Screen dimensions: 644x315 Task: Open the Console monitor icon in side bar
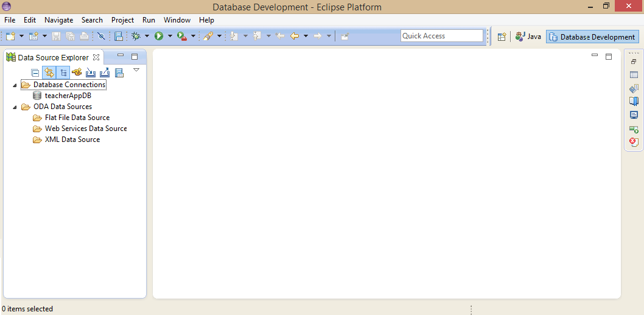tap(634, 115)
